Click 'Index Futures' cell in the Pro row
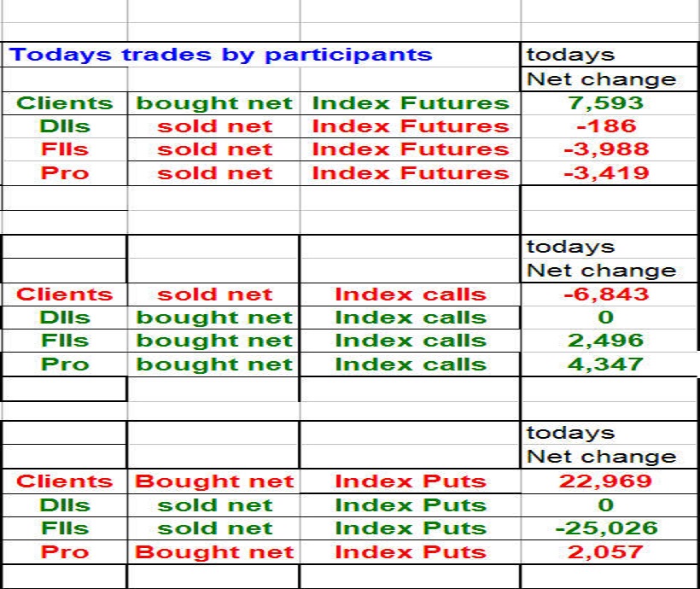 pos(410,173)
